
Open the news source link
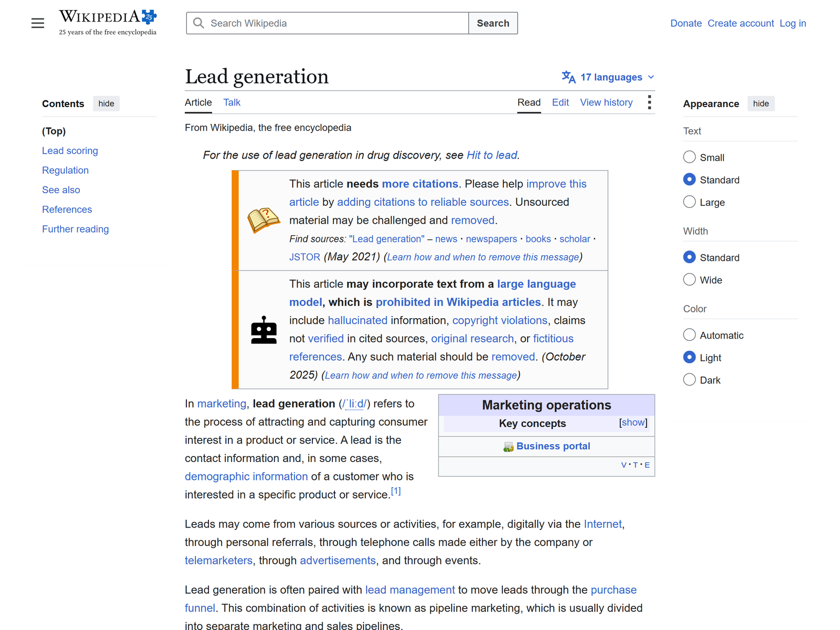tap(446, 239)
